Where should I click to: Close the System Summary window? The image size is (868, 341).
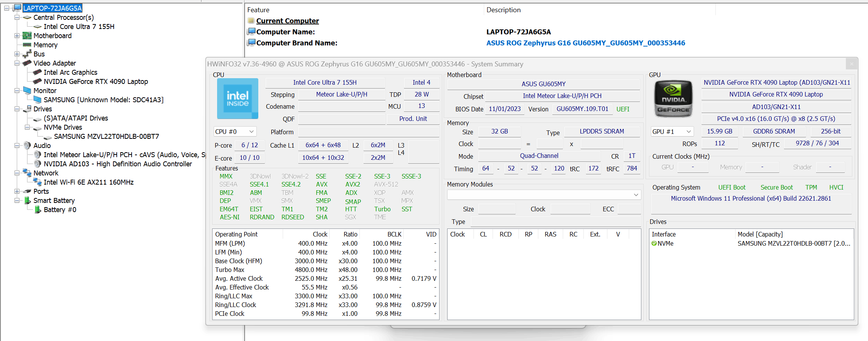click(852, 64)
